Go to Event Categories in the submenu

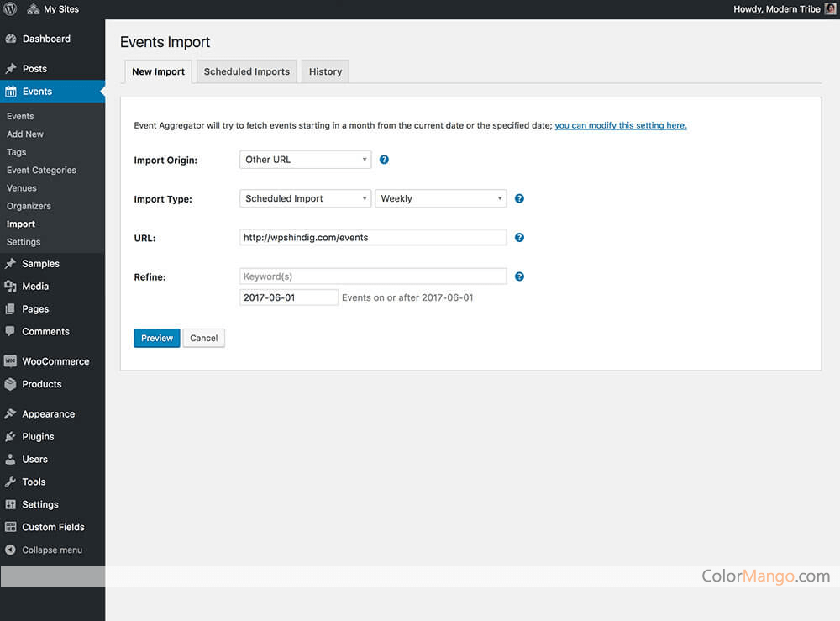pyautogui.click(x=41, y=171)
